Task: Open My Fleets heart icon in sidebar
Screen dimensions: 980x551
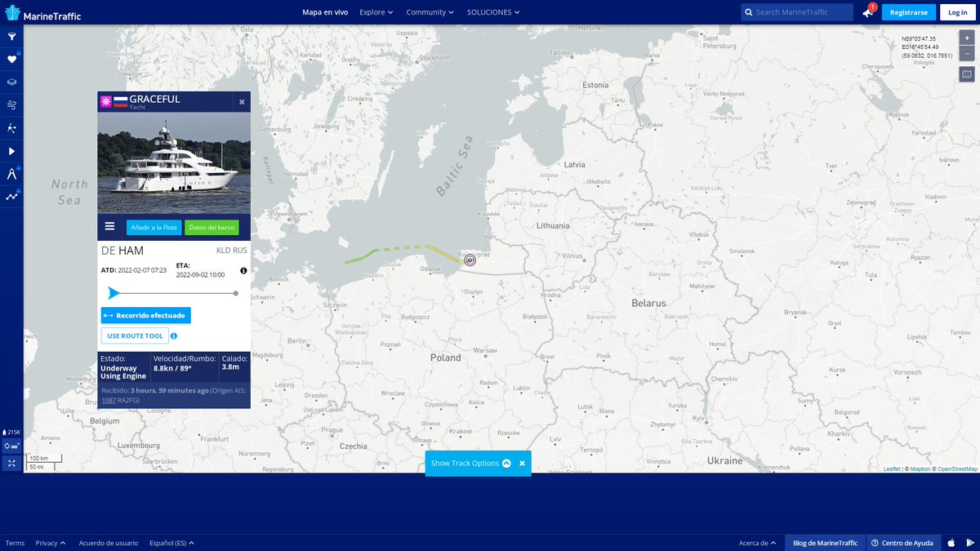Action: pyautogui.click(x=11, y=60)
